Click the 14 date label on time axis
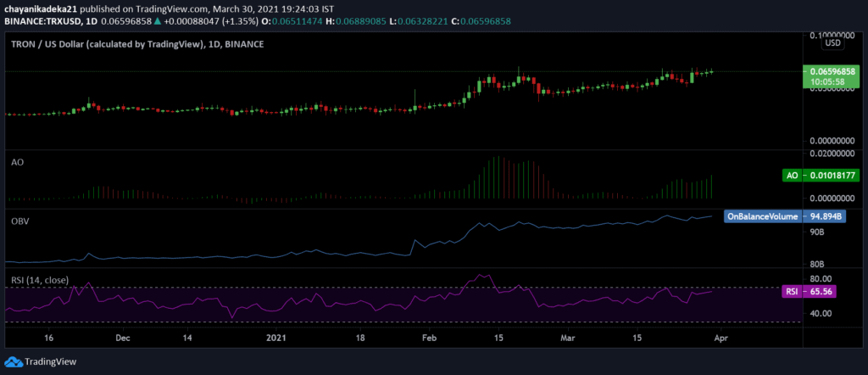 coord(187,338)
